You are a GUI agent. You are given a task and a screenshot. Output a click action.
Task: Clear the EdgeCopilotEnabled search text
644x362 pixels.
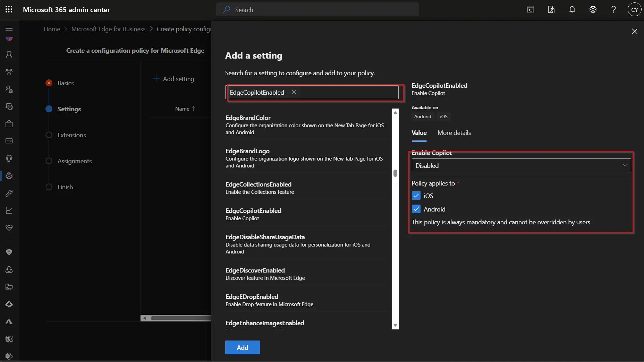[x=294, y=92]
